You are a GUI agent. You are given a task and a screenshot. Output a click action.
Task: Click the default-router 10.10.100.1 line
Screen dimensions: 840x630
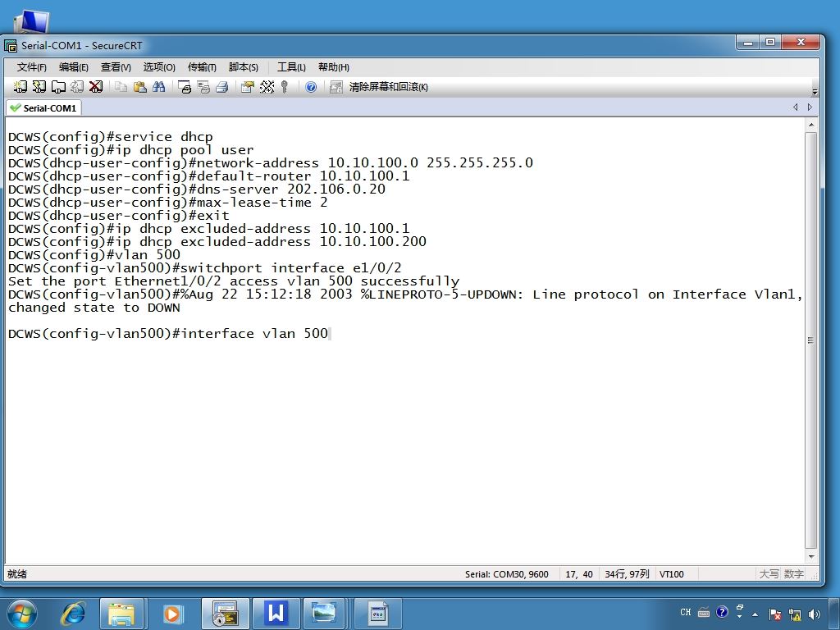coord(209,176)
